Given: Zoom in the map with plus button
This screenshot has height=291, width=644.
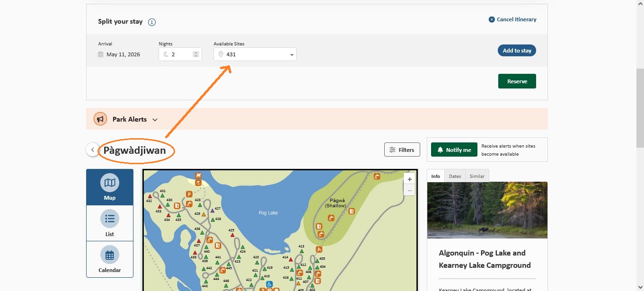Looking at the screenshot, I should click(x=410, y=179).
